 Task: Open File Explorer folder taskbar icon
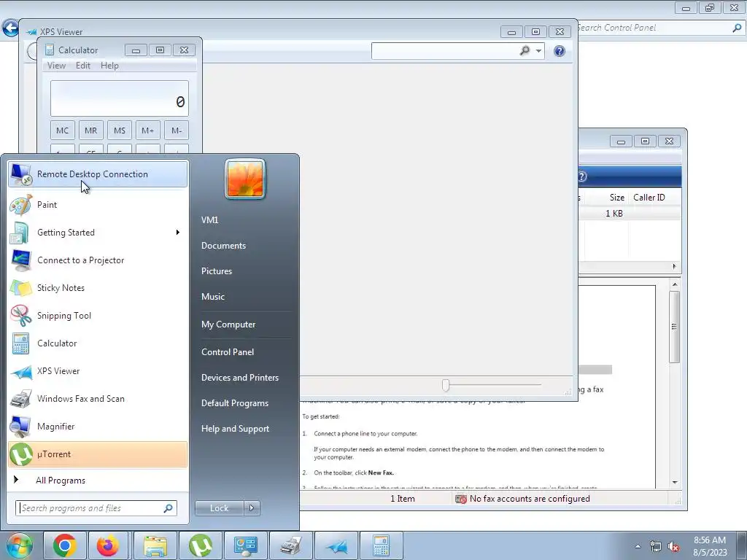coord(155,545)
